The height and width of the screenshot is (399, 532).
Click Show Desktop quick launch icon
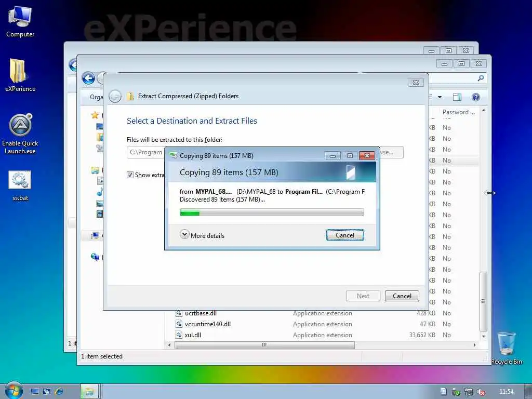coord(35,392)
